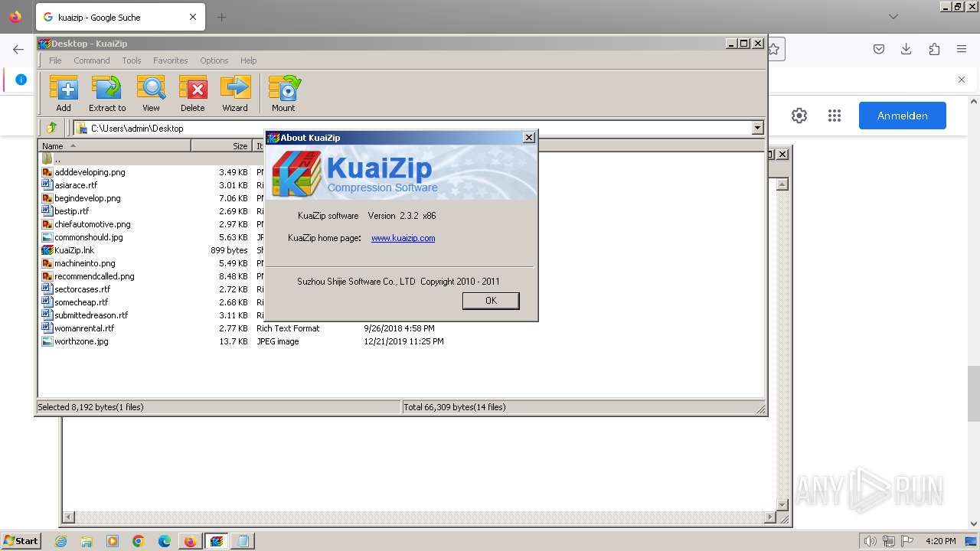Open Firefox downloads arrow icon
This screenshot has width=980, height=551.
click(x=906, y=49)
